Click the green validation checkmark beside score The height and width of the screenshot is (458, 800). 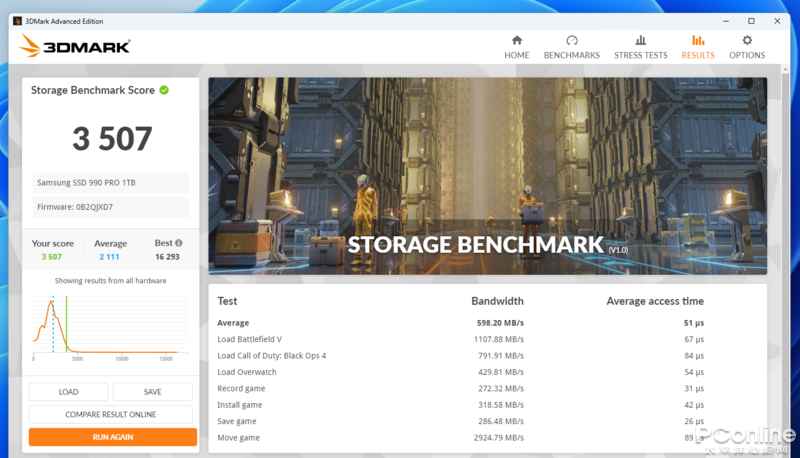[164, 90]
